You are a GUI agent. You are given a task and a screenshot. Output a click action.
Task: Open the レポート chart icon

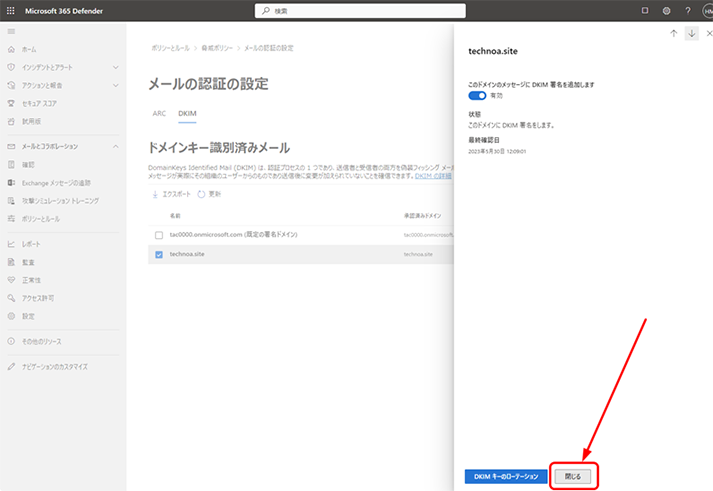point(11,244)
